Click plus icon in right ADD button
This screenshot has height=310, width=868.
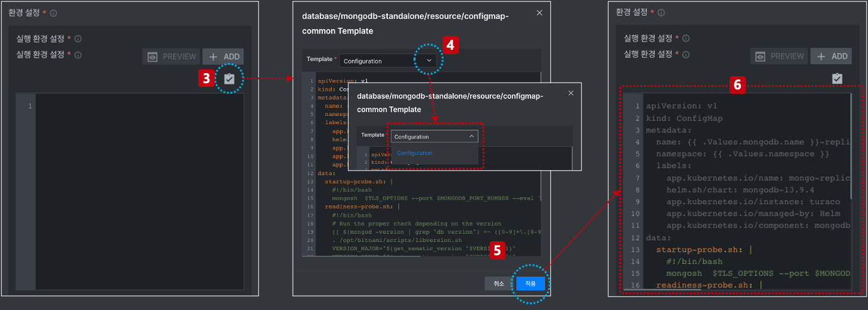pos(821,56)
